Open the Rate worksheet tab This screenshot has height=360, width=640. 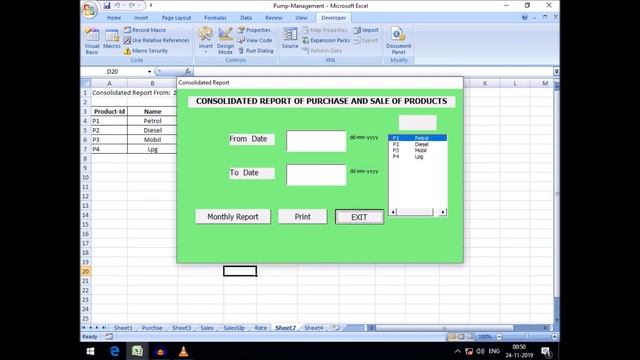click(260, 328)
